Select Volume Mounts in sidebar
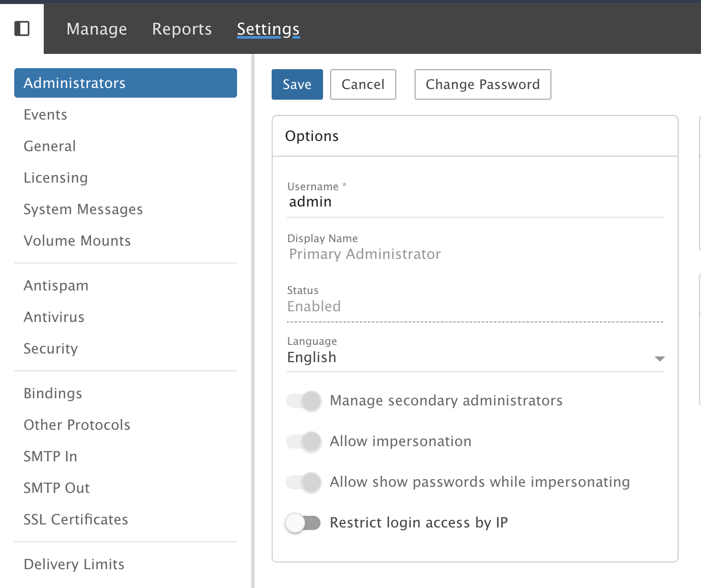 [77, 241]
